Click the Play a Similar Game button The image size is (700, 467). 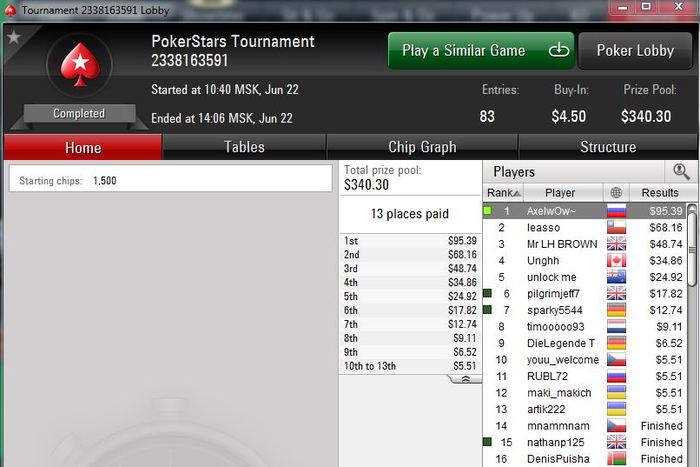481,50
